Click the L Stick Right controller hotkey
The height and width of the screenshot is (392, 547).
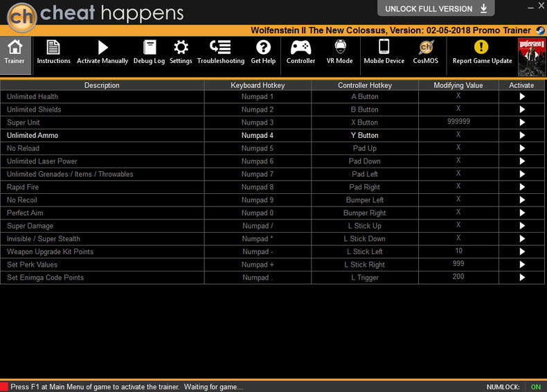tap(364, 265)
